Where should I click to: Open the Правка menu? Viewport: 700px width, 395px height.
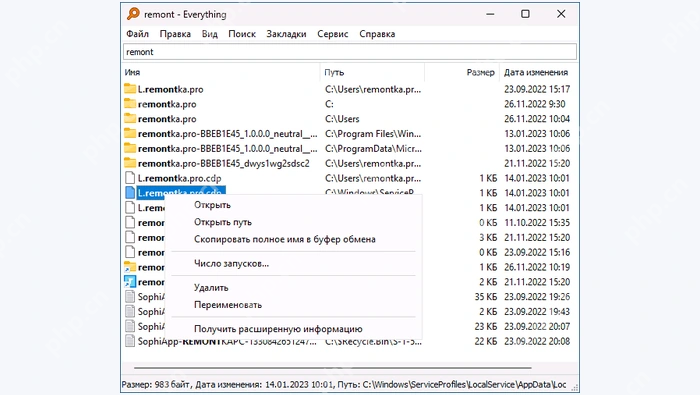pyautogui.click(x=175, y=34)
